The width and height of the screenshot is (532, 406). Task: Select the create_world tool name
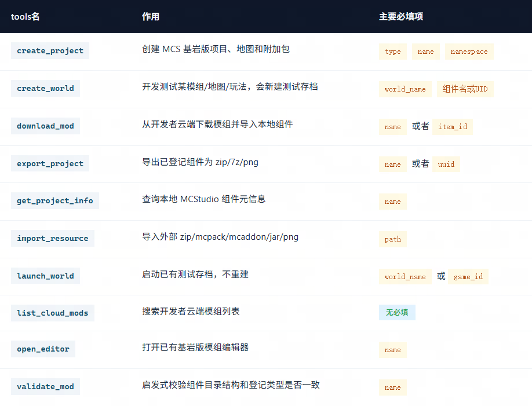pyautogui.click(x=45, y=88)
